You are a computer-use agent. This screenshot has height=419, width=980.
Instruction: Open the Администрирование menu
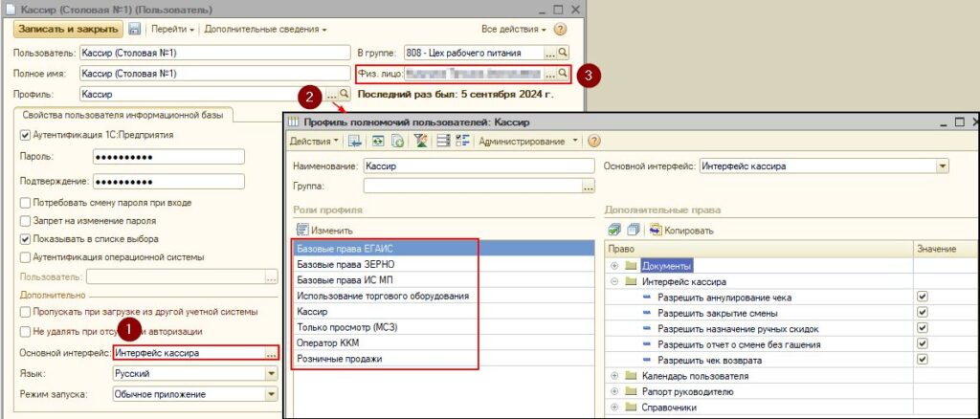[527, 142]
